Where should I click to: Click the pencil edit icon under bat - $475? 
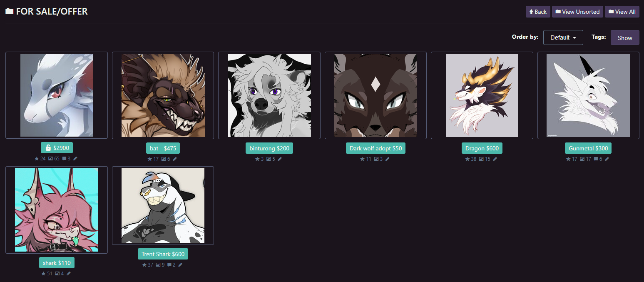click(x=175, y=159)
